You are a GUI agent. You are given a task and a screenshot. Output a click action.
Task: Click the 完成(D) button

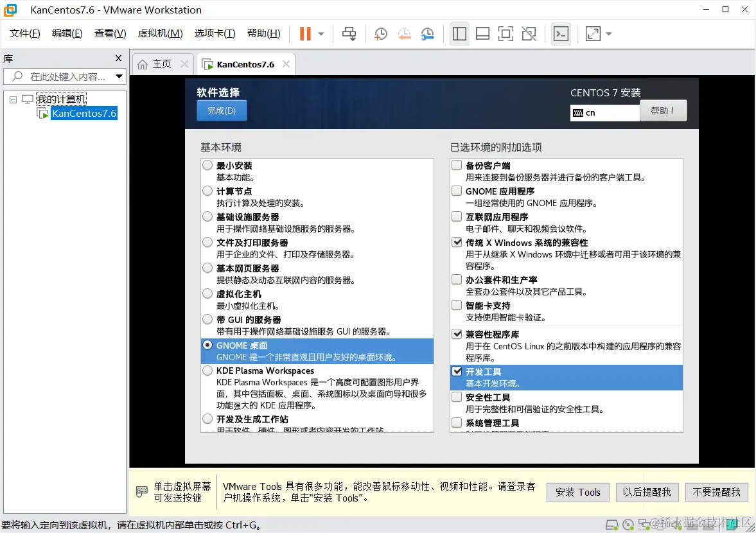pos(221,110)
